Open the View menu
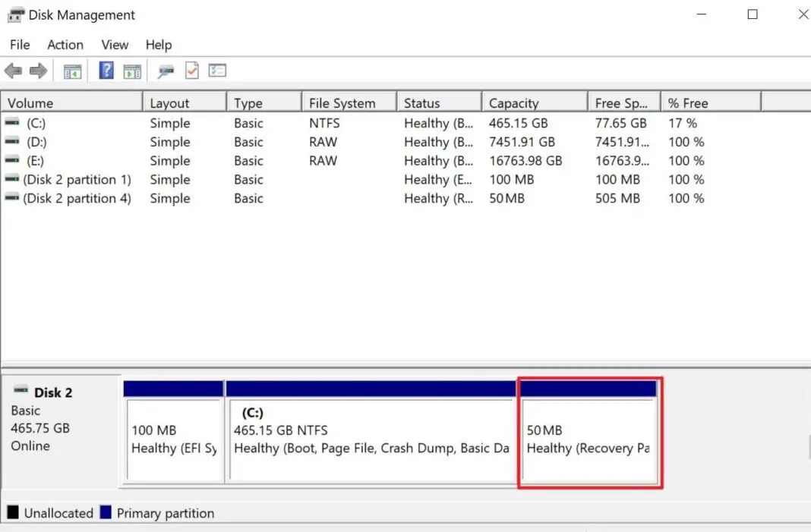Viewport: 811px width, 532px height. (114, 45)
